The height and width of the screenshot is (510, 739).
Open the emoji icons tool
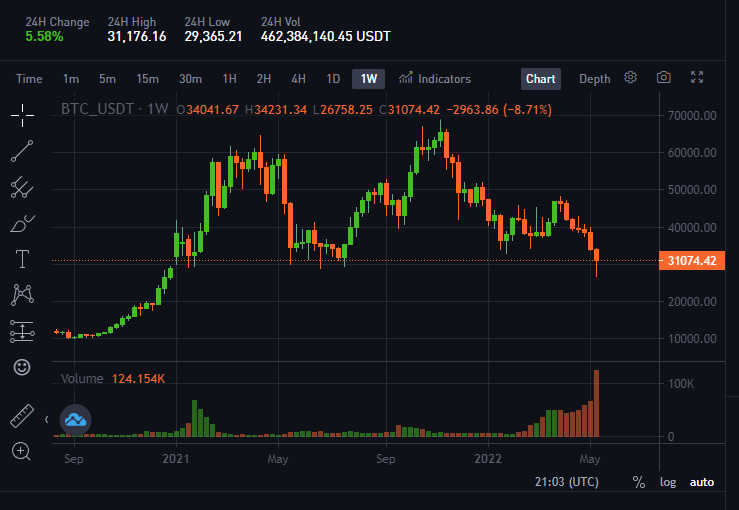[22, 367]
